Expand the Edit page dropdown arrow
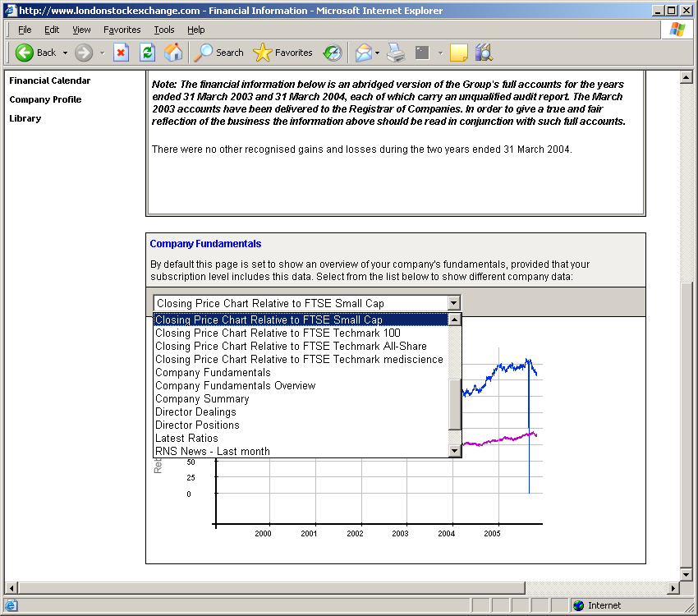Screen dimensions: 698x616 (441, 53)
